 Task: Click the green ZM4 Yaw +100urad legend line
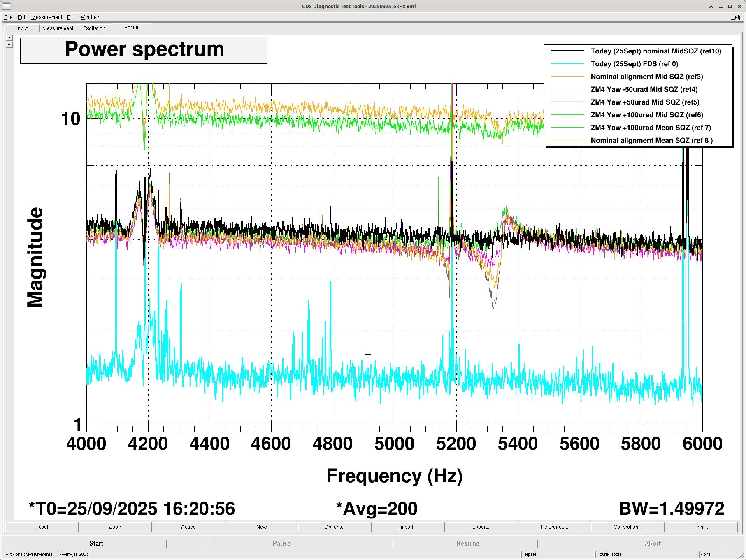coord(567,115)
